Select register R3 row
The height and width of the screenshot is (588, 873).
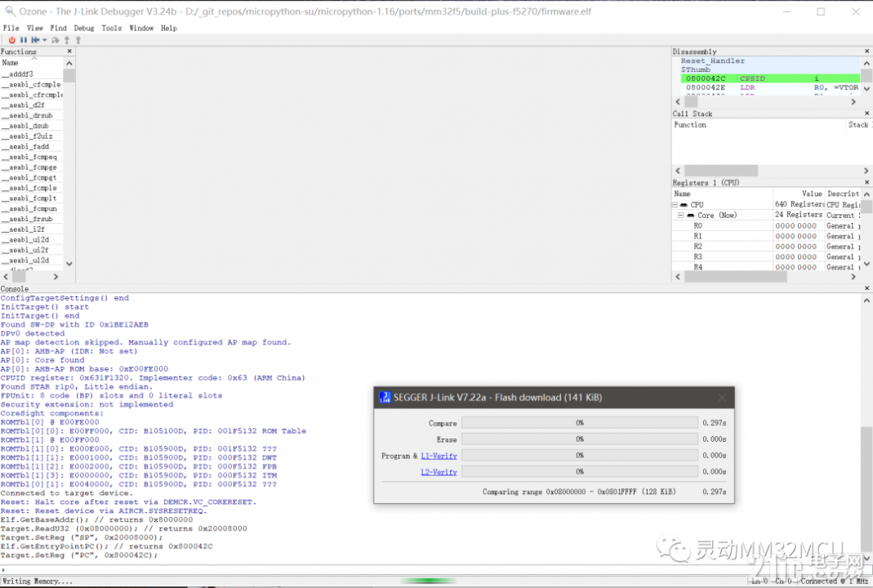click(766, 256)
